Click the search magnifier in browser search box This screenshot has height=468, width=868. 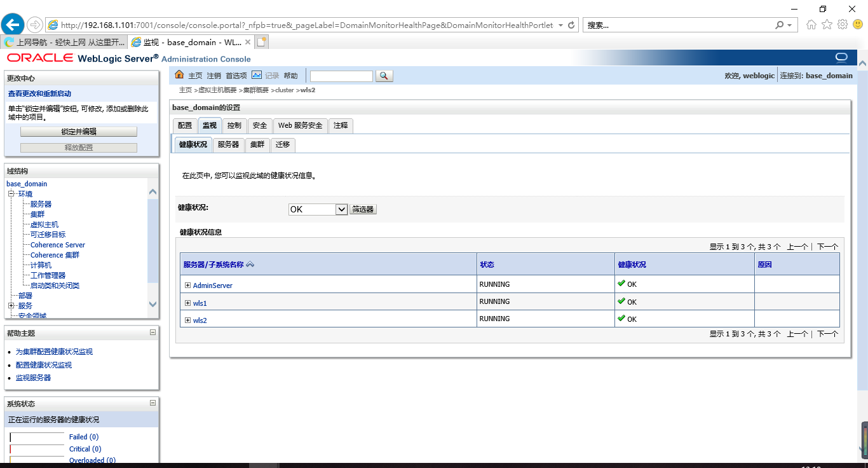[780, 25]
